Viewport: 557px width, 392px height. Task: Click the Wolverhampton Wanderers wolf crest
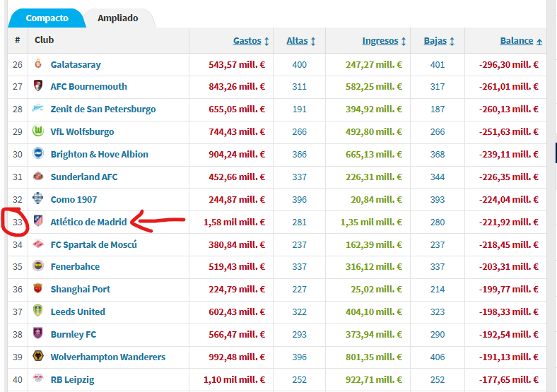pyautogui.click(x=38, y=356)
